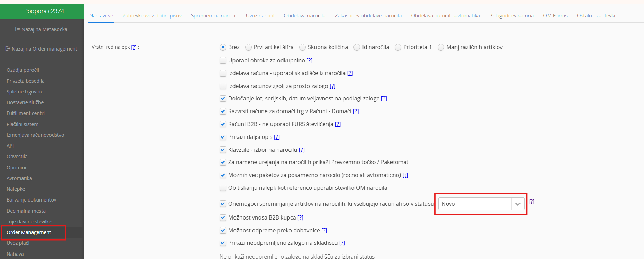Viewport: 644px width, 259px height.
Task: Open the Novo status dropdown
Action: click(475, 204)
